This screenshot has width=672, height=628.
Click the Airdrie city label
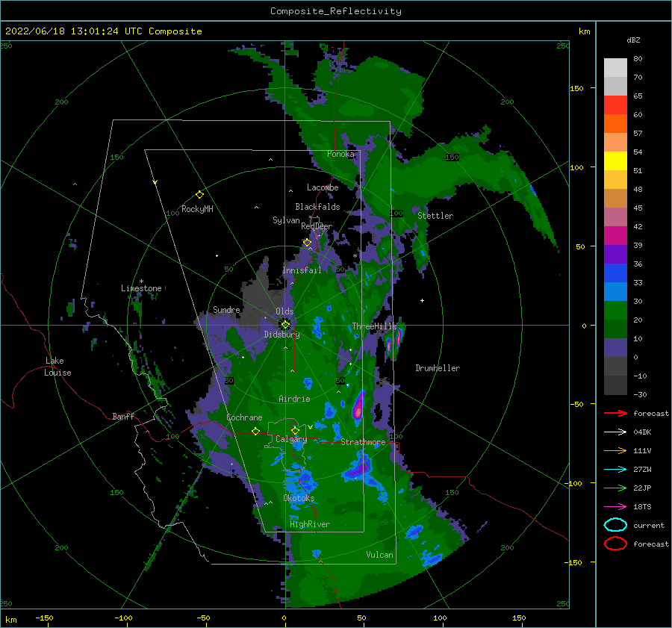pyautogui.click(x=294, y=399)
